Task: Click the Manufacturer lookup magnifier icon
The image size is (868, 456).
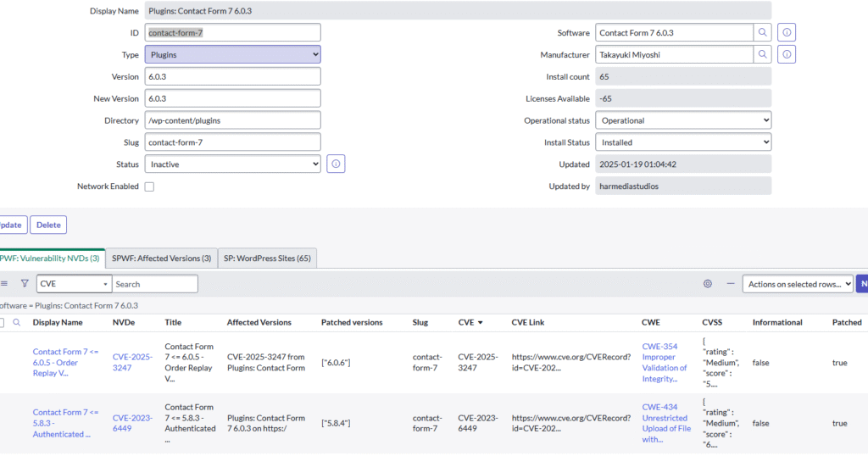Action: [763, 55]
